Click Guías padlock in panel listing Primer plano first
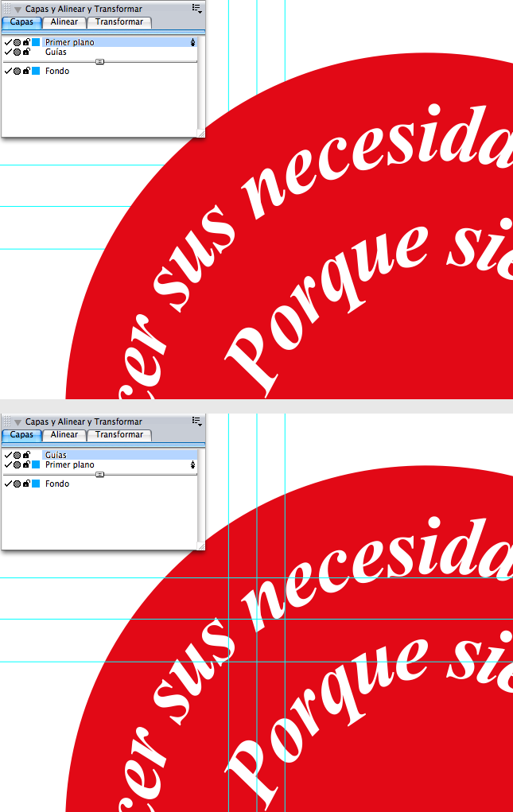513x812 pixels. tap(26, 51)
